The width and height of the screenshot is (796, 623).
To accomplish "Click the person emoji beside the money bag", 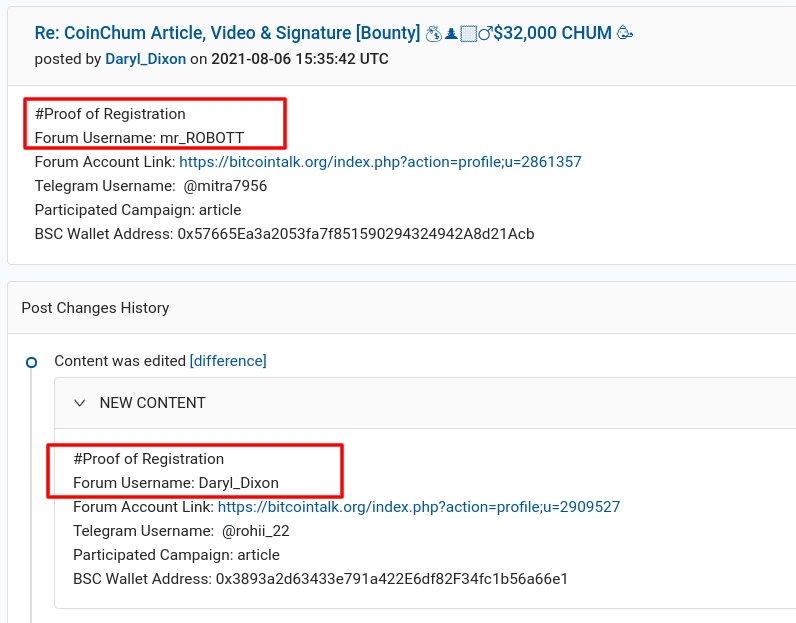I will (451, 34).
